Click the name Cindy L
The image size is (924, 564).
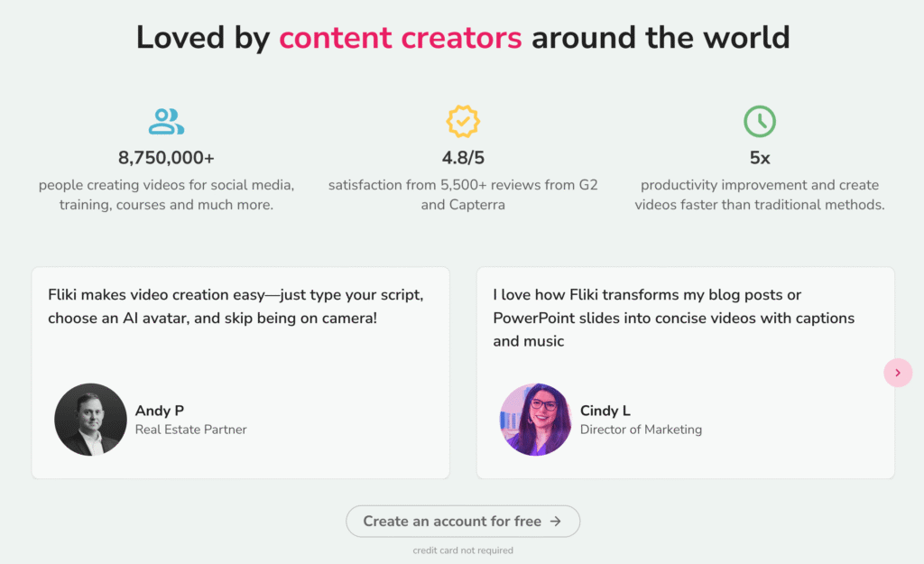tap(605, 411)
